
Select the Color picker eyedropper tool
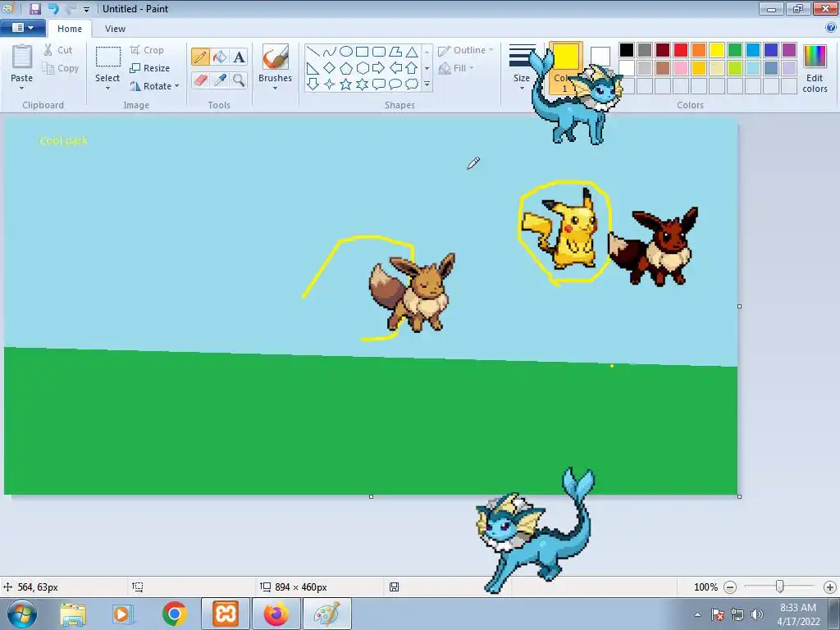[220, 80]
